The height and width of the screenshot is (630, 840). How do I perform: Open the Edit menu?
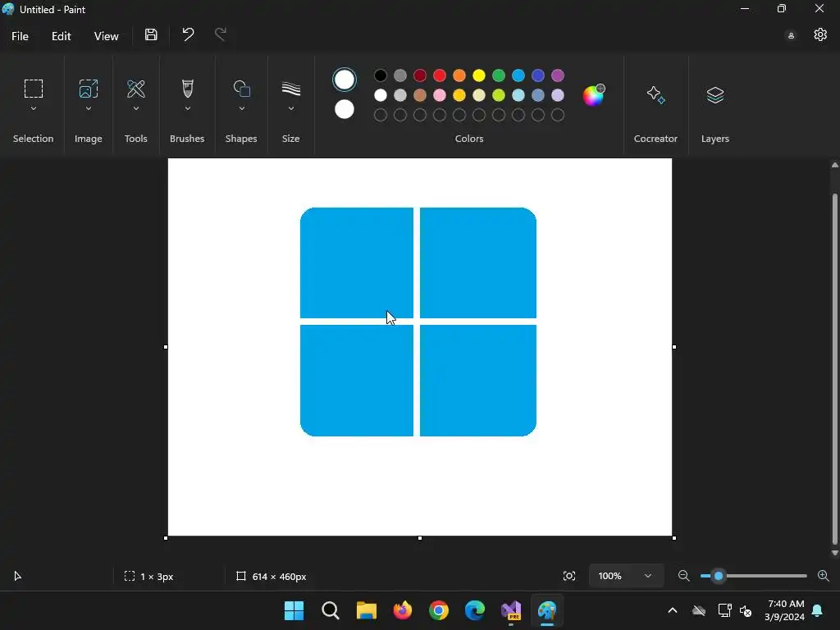pos(61,36)
